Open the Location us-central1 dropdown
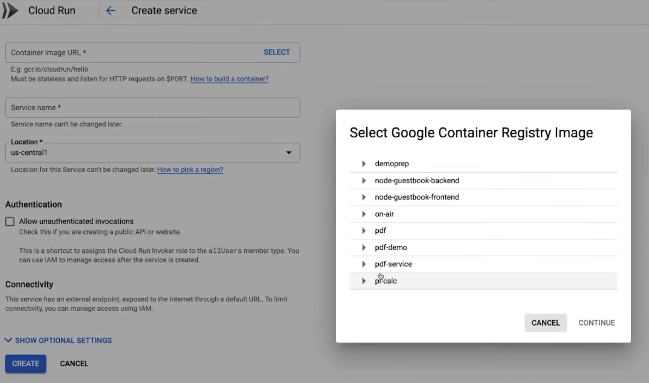Viewport: 649px width, 383px height. coord(153,152)
